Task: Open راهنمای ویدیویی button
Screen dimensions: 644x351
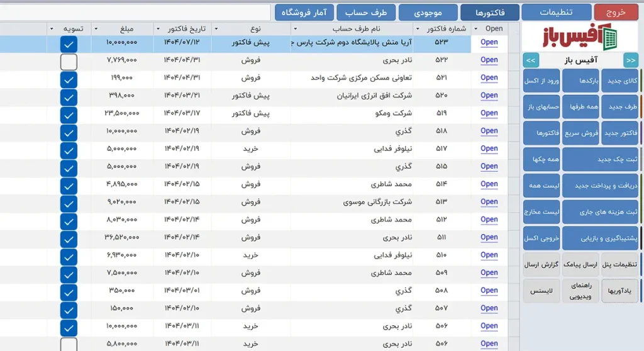Action: [x=580, y=291]
